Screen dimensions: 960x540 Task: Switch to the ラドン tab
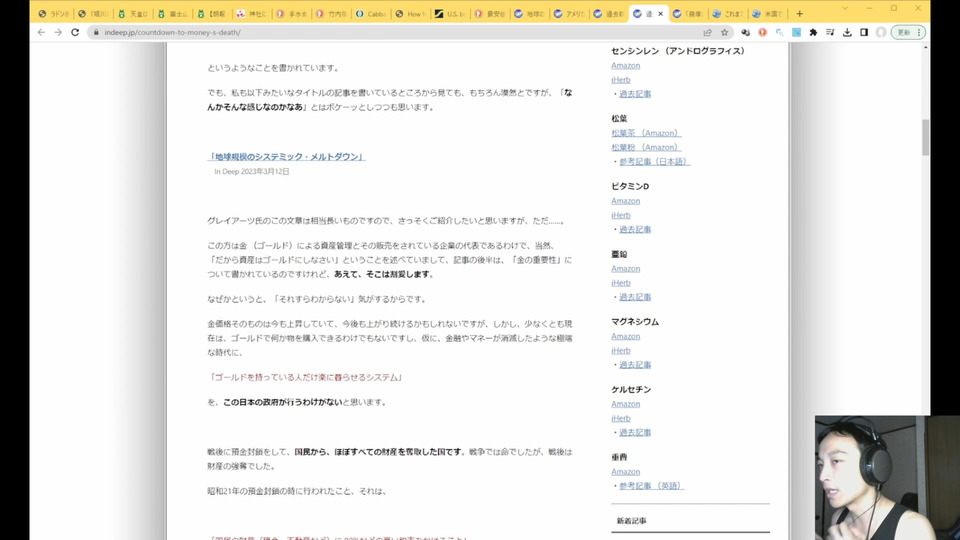tap(53, 13)
